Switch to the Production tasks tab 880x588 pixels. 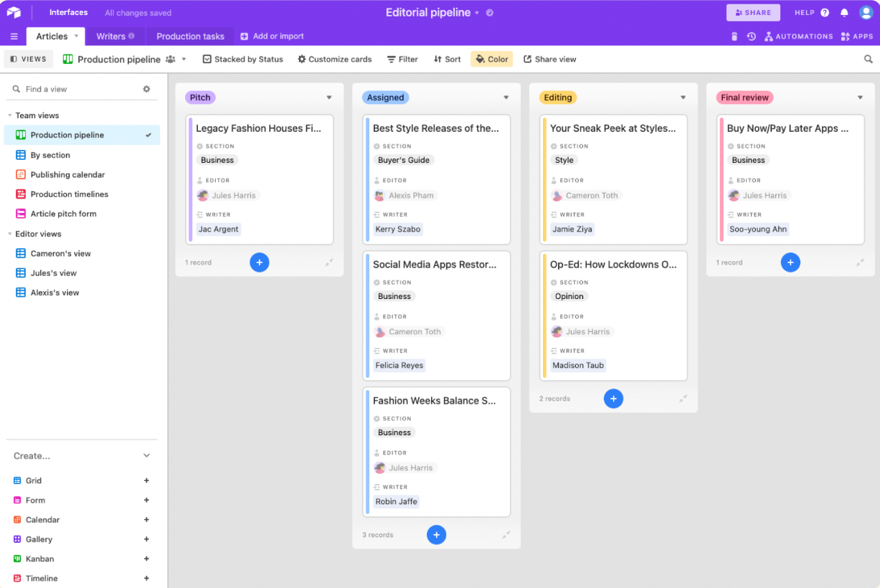(189, 36)
